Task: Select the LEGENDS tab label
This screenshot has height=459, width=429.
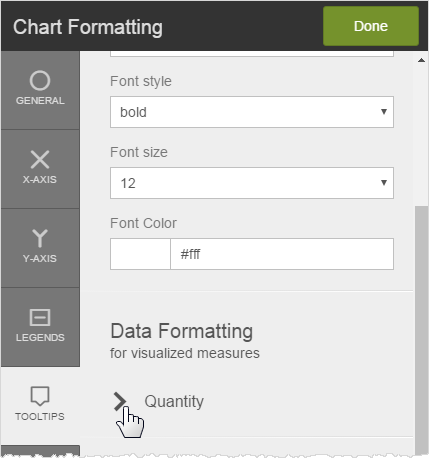Action: [40, 338]
